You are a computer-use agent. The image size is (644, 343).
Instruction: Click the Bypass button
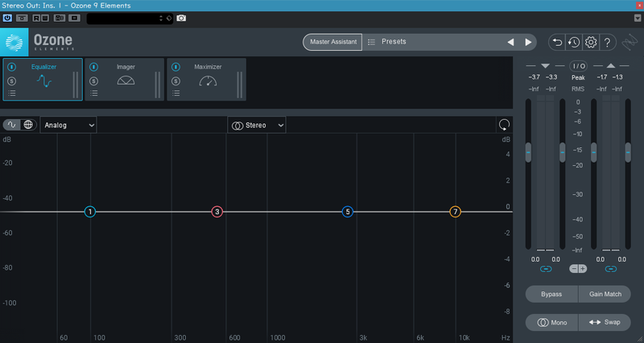551,294
